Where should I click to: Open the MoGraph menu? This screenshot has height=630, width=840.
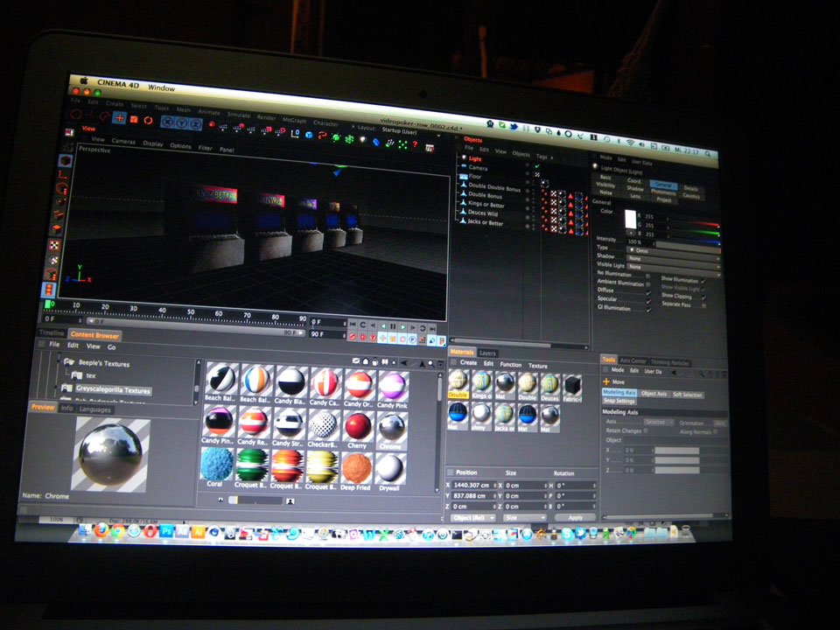tap(294, 115)
